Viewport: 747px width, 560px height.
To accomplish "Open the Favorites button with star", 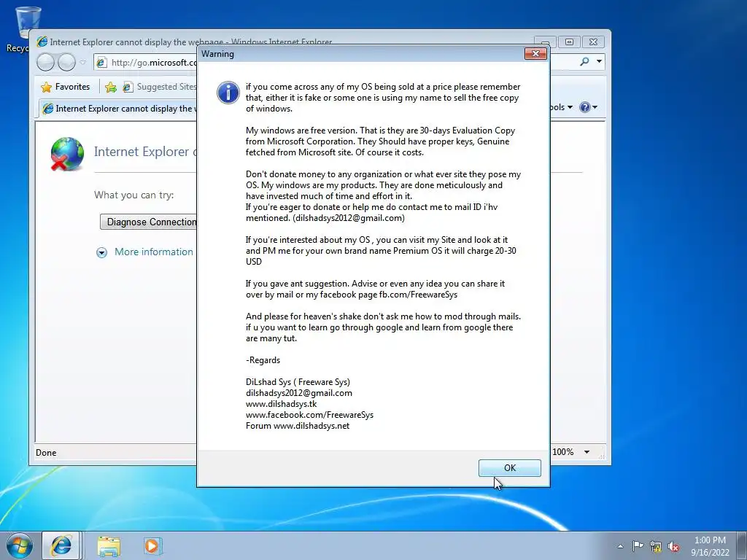I will point(66,87).
